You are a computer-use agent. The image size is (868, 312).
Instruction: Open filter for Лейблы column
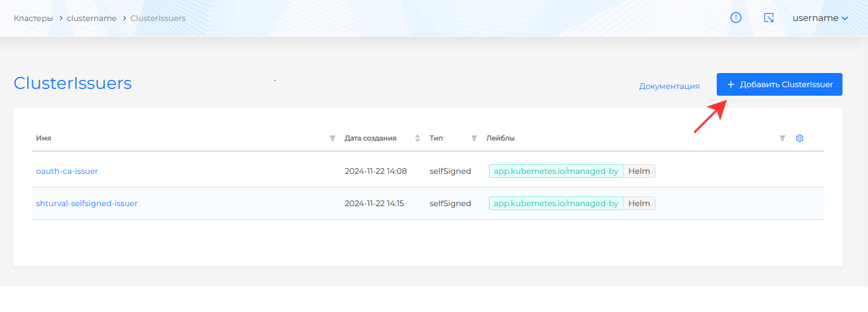(x=782, y=138)
